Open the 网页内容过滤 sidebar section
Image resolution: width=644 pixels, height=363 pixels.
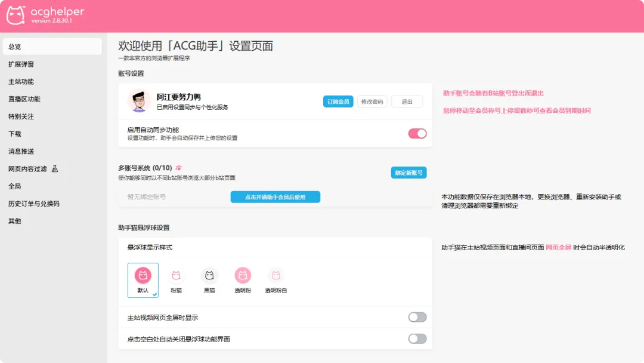click(52, 168)
